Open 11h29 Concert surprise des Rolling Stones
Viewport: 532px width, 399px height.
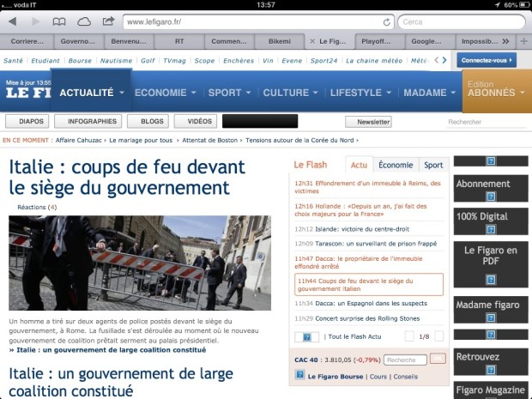pyautogui.click(x=357, y=318)
